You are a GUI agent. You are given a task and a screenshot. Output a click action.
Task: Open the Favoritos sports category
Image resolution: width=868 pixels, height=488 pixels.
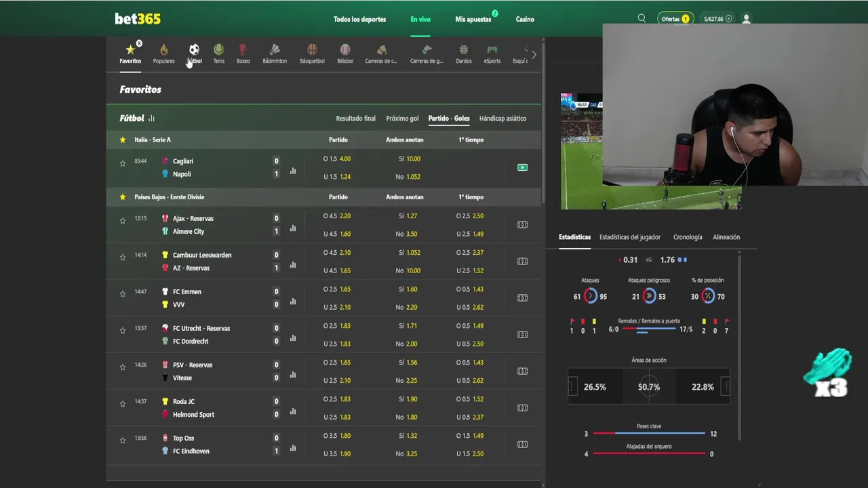coord(130,54)
